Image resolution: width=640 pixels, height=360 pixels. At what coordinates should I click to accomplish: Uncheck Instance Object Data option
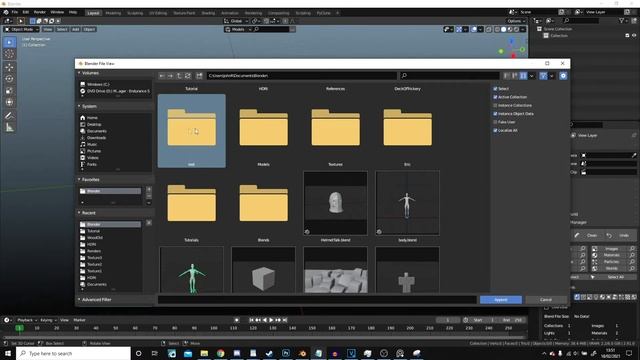tap(495, 114)
